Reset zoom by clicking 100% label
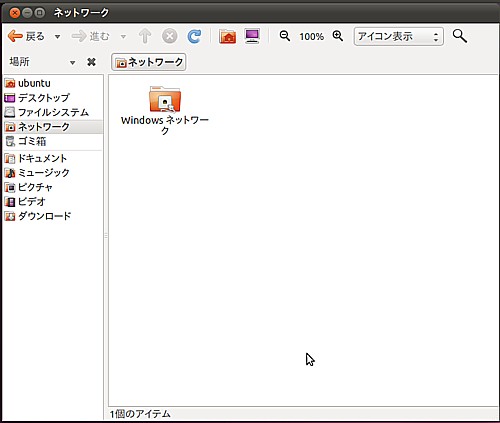The width and height of the screenshot is (500, 423). click(x=311, y=36)
